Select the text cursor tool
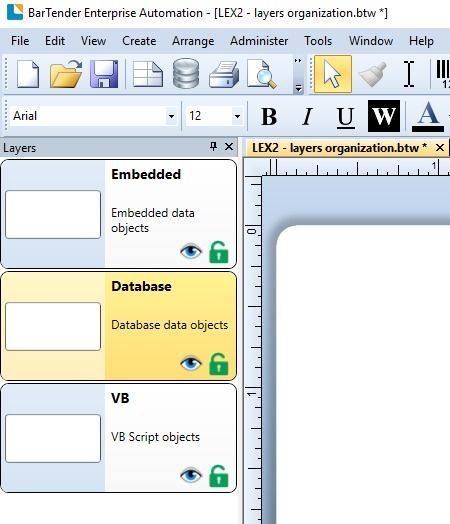This screenshot has height=524, width=450. (x=409, y=74)
